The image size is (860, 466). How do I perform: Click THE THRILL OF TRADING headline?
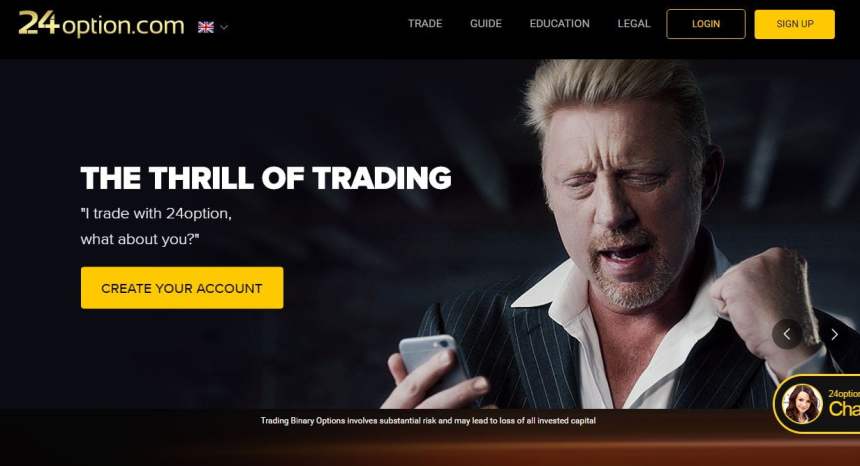point(266,178)
